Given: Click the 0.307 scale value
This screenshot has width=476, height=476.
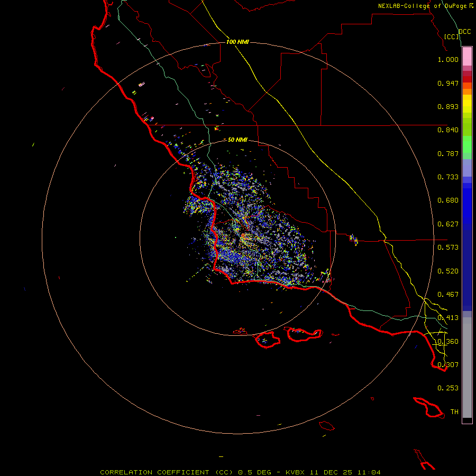Looking at the screenshot, I should 448,365.
